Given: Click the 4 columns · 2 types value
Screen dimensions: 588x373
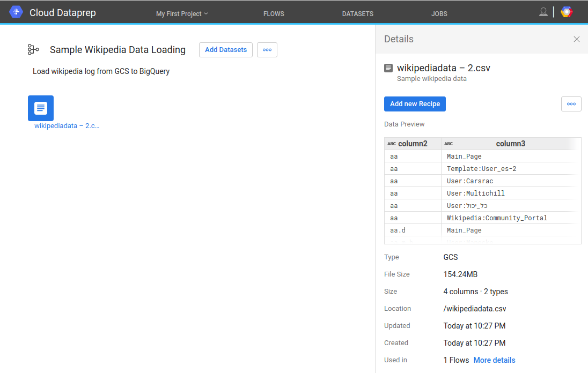Looking at the screenshot, I should click(475, 292).
